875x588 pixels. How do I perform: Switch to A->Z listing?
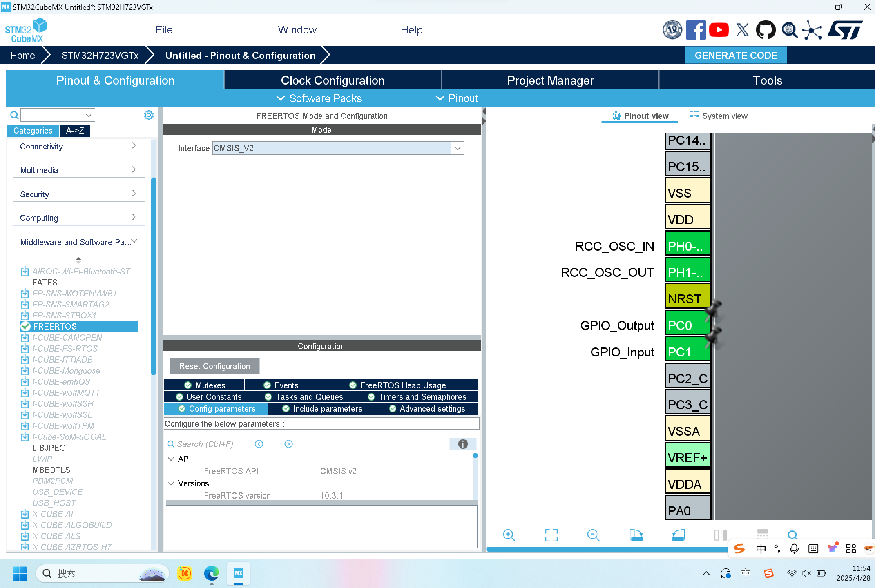click(x=75, y=131)
